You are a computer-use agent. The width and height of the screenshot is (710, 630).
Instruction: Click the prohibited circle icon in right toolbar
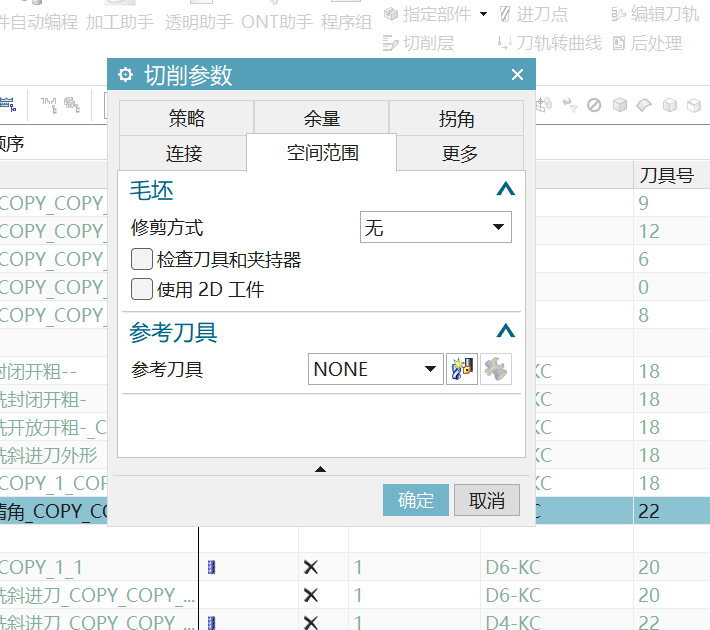point(594,105)
